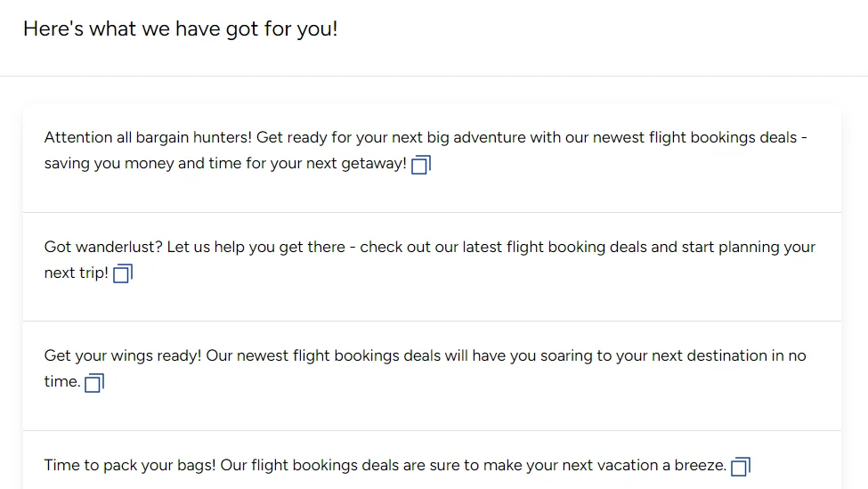This screenshot has width=868, height=489.
Task: Click the 'Got wanderlust?' phrase
Action: click(x=103, y=247)
